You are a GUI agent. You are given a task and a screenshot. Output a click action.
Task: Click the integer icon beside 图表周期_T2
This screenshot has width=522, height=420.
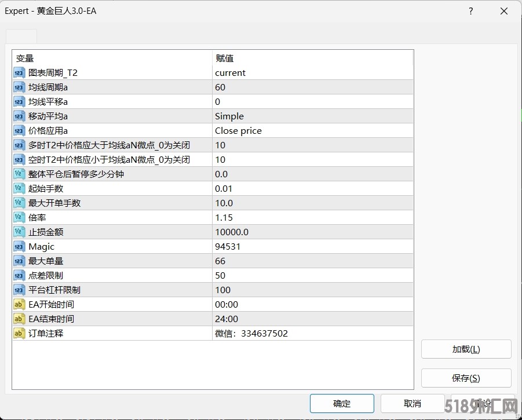tap(19, 73)
